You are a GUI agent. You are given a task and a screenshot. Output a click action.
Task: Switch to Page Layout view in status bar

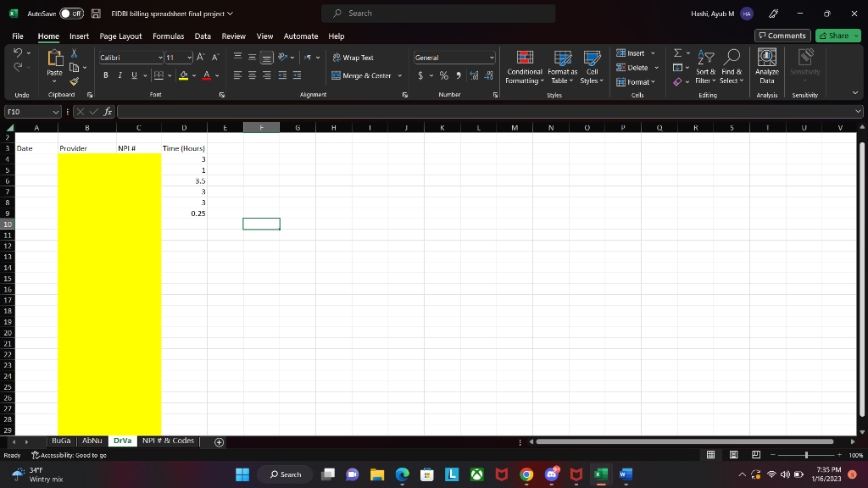pyautogui.click(x=733, y=455)
